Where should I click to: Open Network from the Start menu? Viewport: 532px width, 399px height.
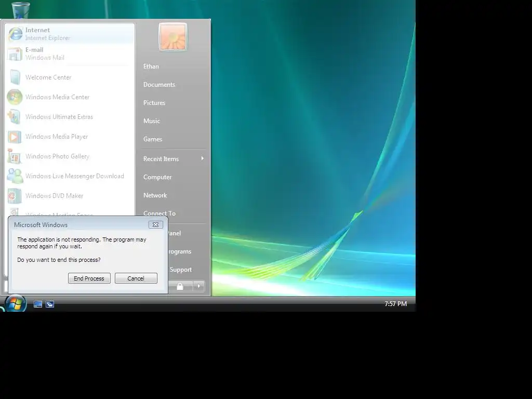pyautogui.click(x=155, y=195)
